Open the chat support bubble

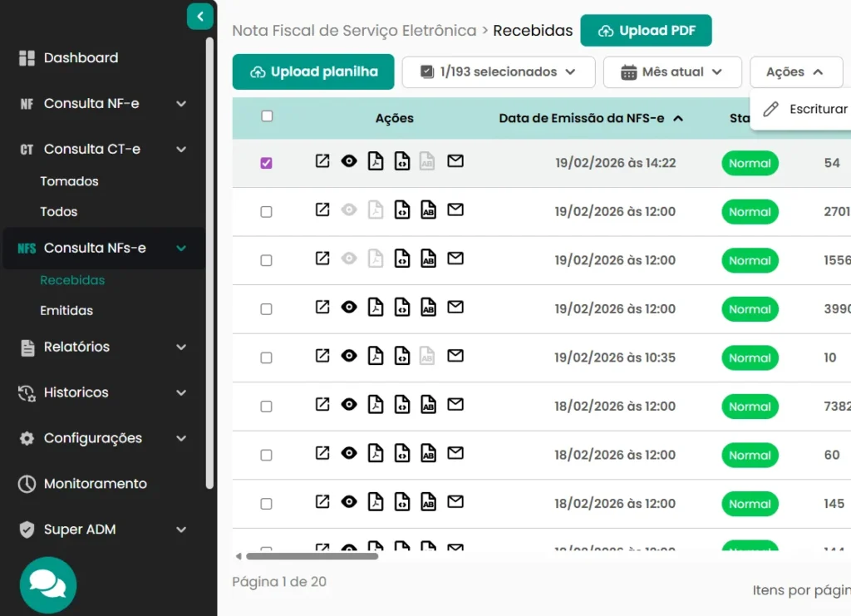coord(48,584)
